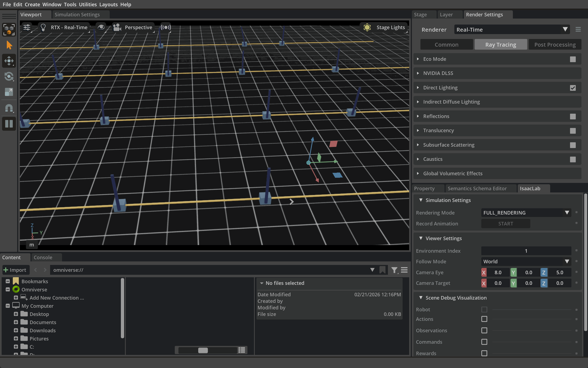Open the Utilities menu
588x368 pixels.
[88, 4]
